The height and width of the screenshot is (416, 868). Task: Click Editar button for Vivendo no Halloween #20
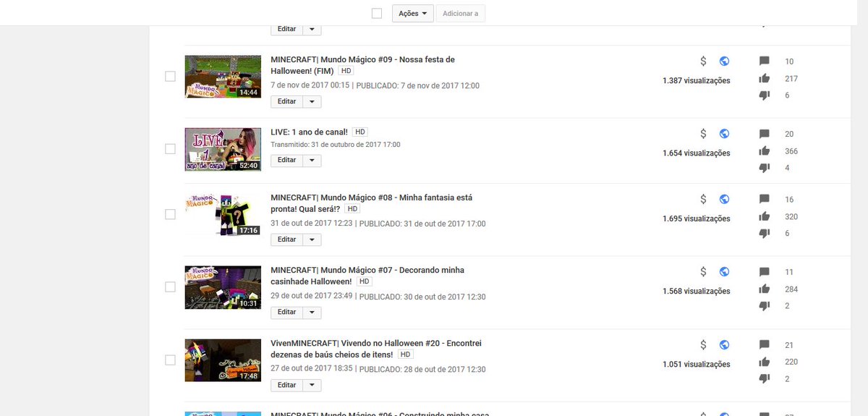coord(286,385)
